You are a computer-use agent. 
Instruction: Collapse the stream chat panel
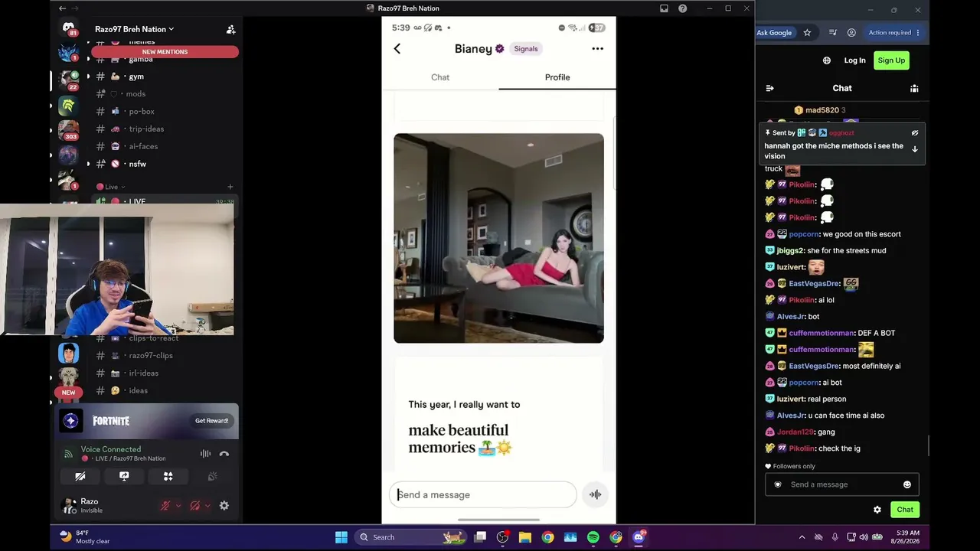coord(770,88)
